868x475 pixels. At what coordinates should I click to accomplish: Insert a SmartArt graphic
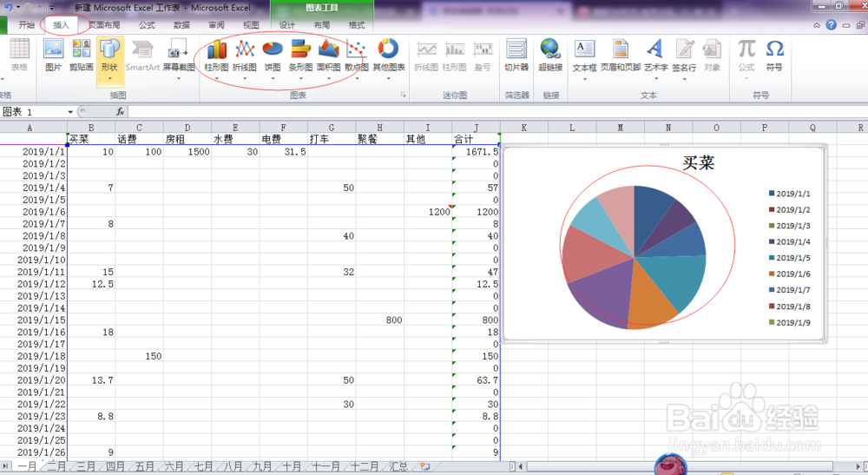pyautogui.click(x=142, y=56)
